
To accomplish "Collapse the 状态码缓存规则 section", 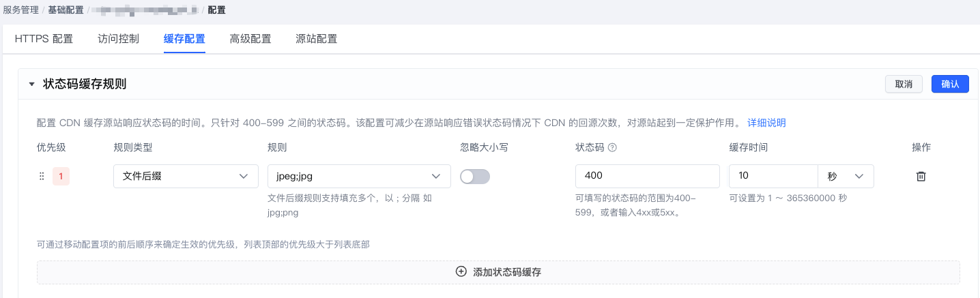I will [31, 85].
